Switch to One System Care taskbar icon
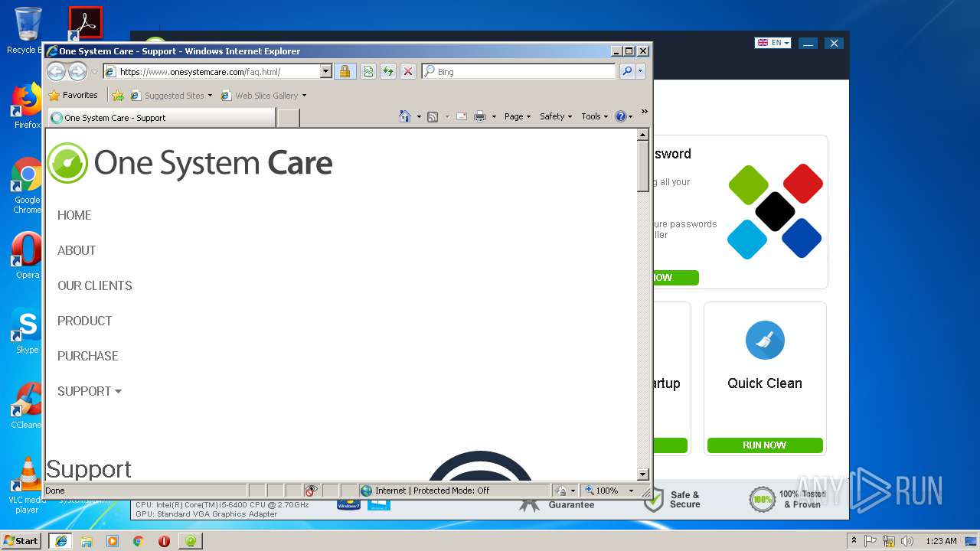 (190, 540)
